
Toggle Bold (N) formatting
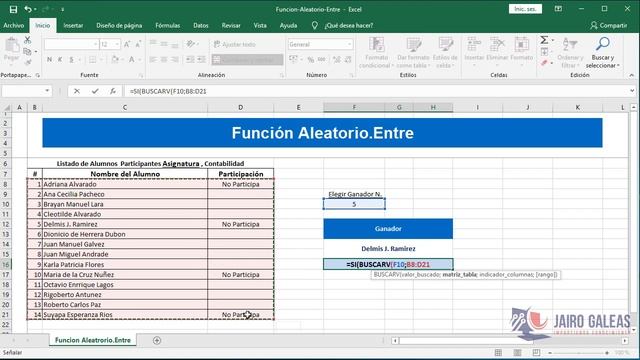click(49, 60)
